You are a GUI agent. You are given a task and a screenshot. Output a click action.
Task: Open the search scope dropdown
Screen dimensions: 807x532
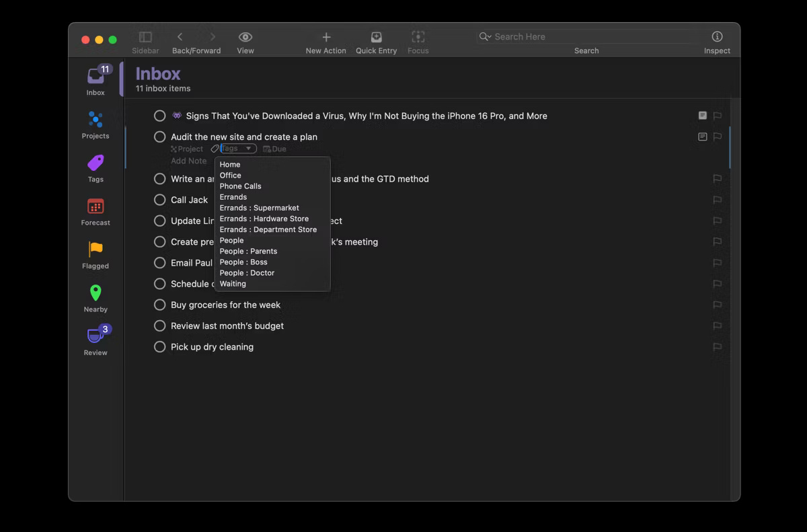(x=485, y=36)
